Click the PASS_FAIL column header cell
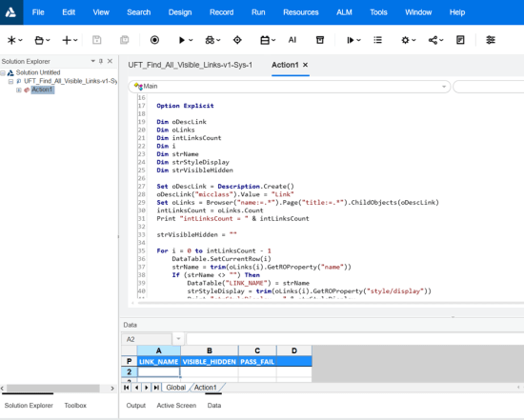The image size is (524, 420). pyautogui.click(x=257, y=362)
